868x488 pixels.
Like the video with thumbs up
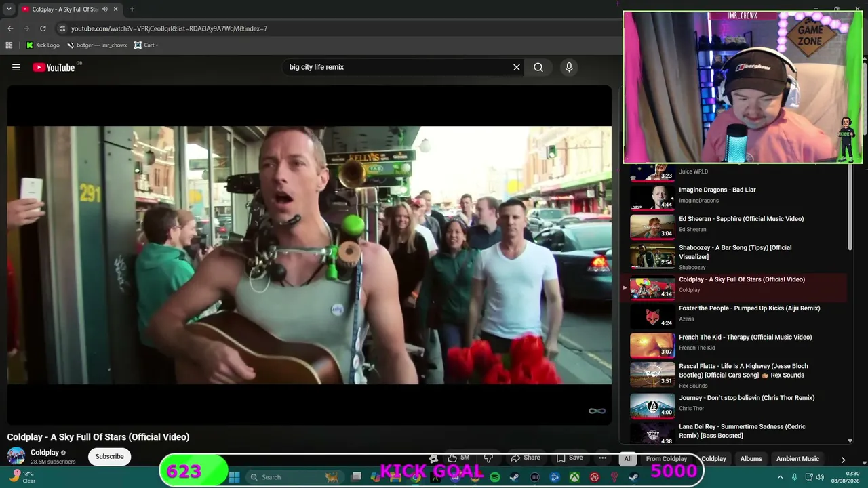pyautogui.click(x=458, y=458)
